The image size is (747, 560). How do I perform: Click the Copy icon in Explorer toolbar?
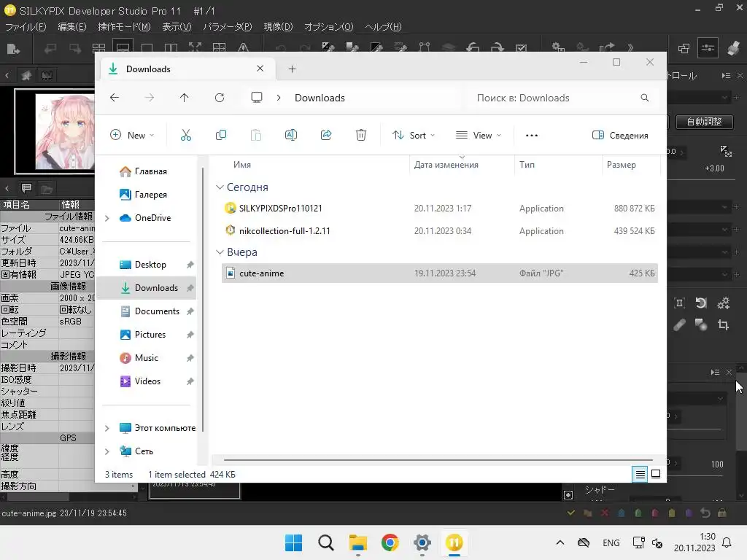[220, 135]
